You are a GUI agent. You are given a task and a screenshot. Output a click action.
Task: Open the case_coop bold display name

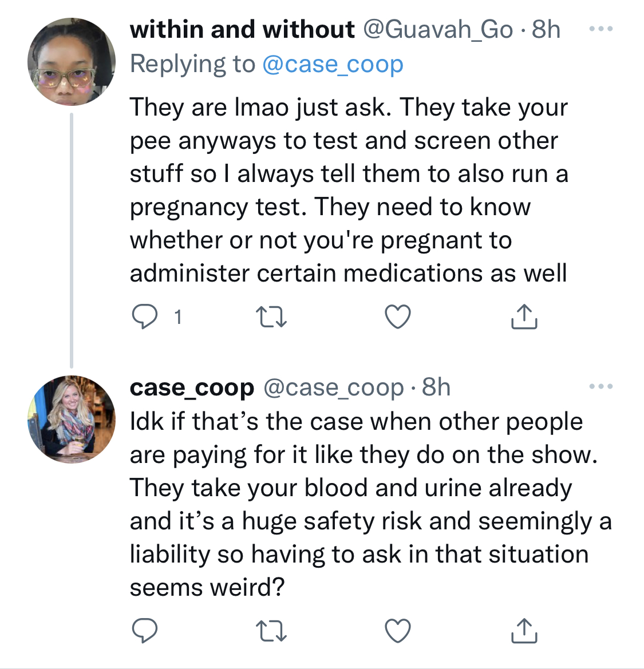pos(192,388)
